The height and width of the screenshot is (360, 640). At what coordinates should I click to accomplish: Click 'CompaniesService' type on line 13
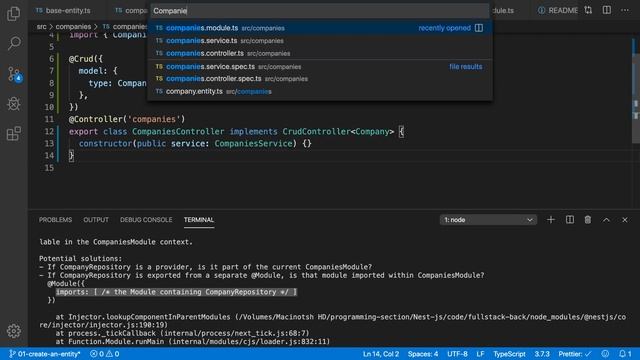(253, 144)
